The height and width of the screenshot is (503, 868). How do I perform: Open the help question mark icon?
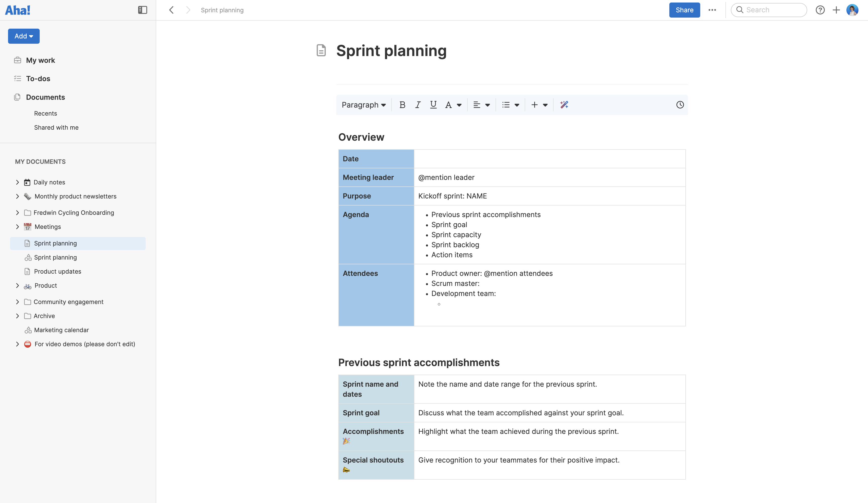pyautogui.click(x=821, y=10)
